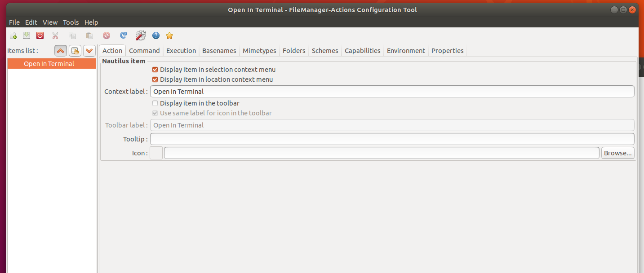Switch to the Basenames tab

(x=219, y=51)
